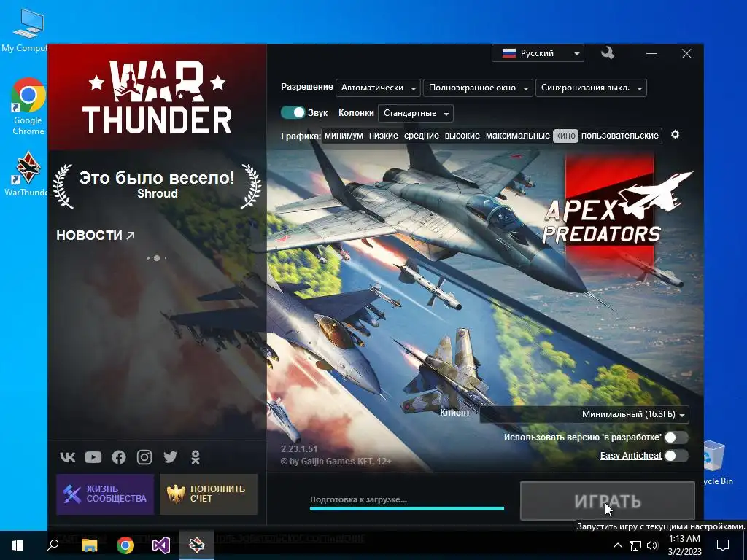Click Пополнить счёт button
This screenshot has height=560, width=747.
[x=209, y=494]
